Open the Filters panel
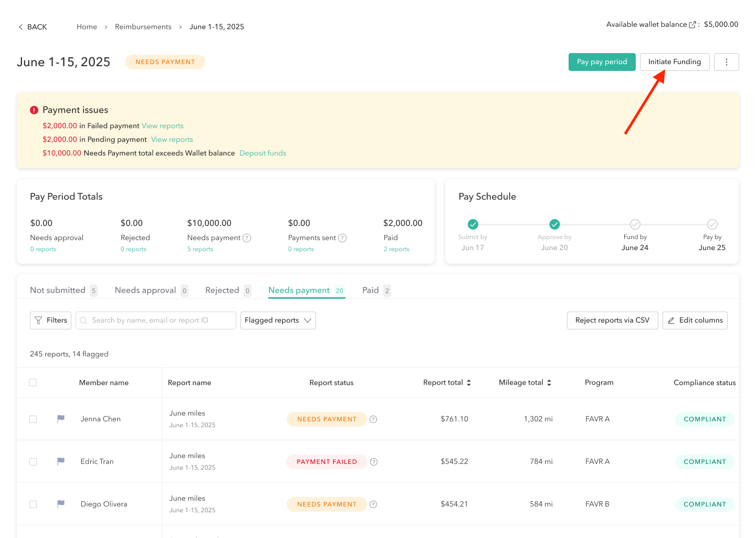 click(x=50, y=320)
